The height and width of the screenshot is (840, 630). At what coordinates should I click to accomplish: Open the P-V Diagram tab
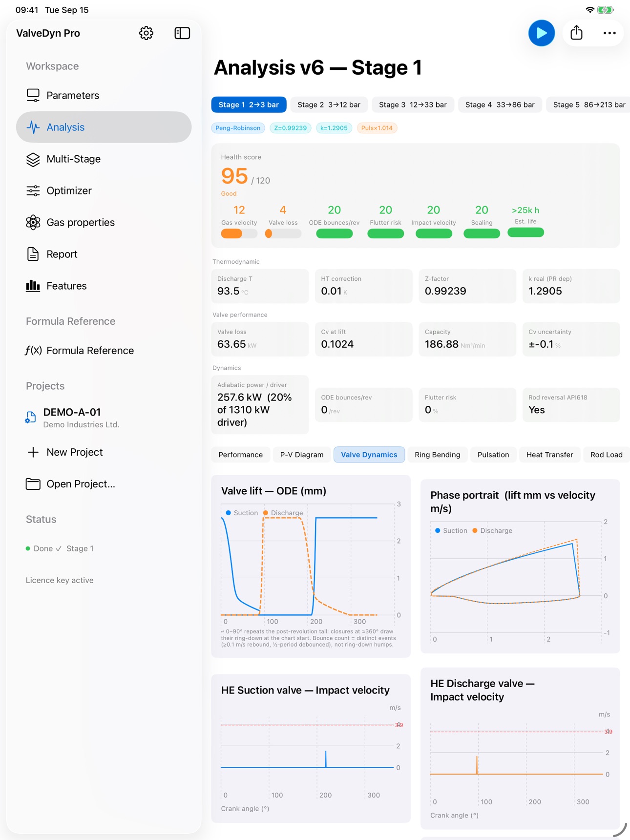302,455
